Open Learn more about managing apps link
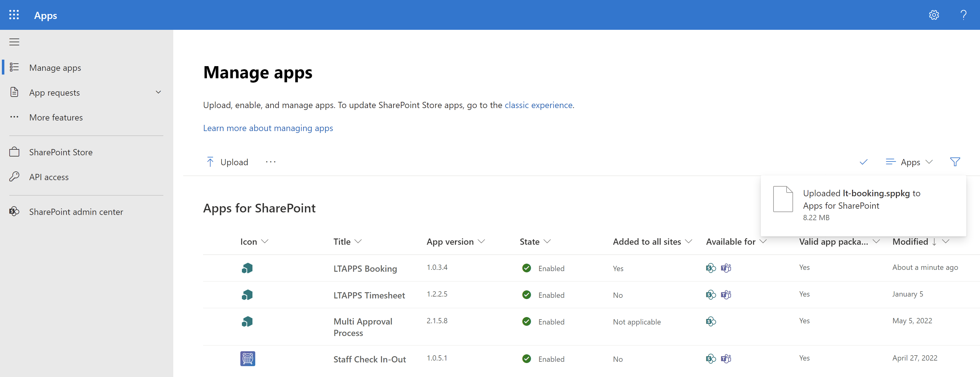The height and width of the screenshot is (377, 980). click(268, 128)
